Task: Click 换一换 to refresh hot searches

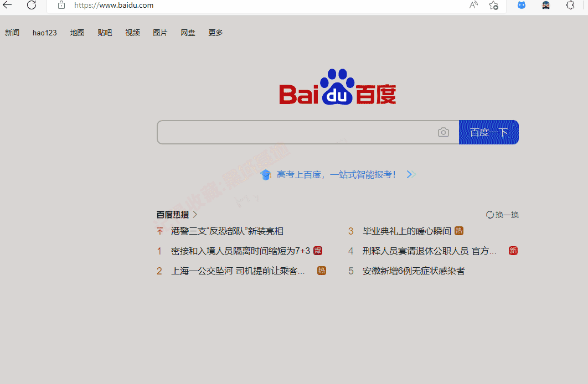Action: (x=507, y=215)
